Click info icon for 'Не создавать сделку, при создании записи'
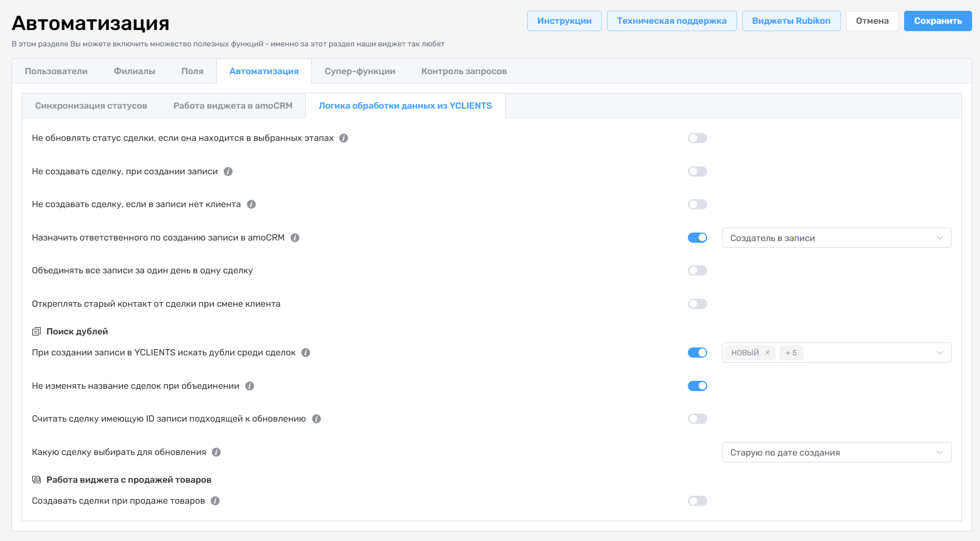980x541 pixels. click(228, 171)
